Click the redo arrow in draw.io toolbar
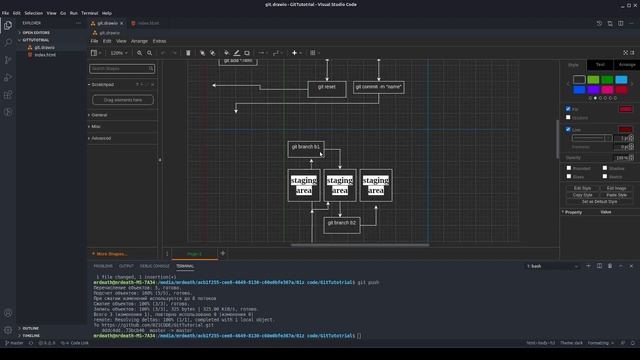 (174, 53)
